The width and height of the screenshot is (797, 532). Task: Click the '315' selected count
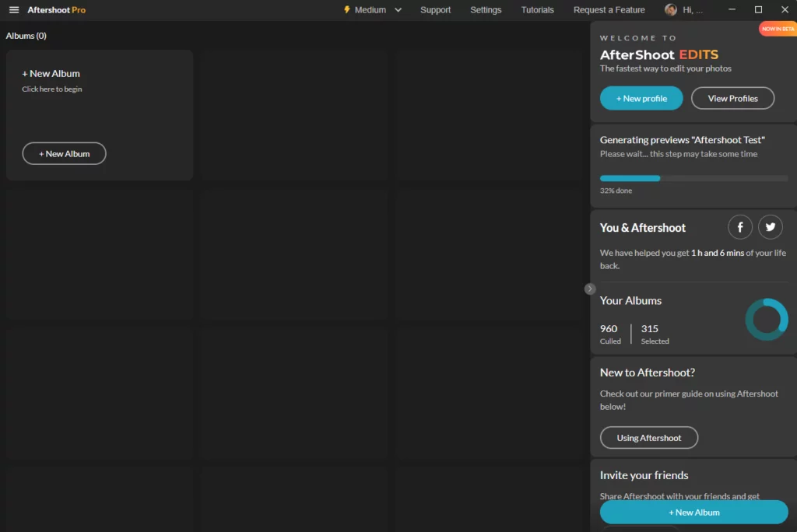(x=650, y=329)
